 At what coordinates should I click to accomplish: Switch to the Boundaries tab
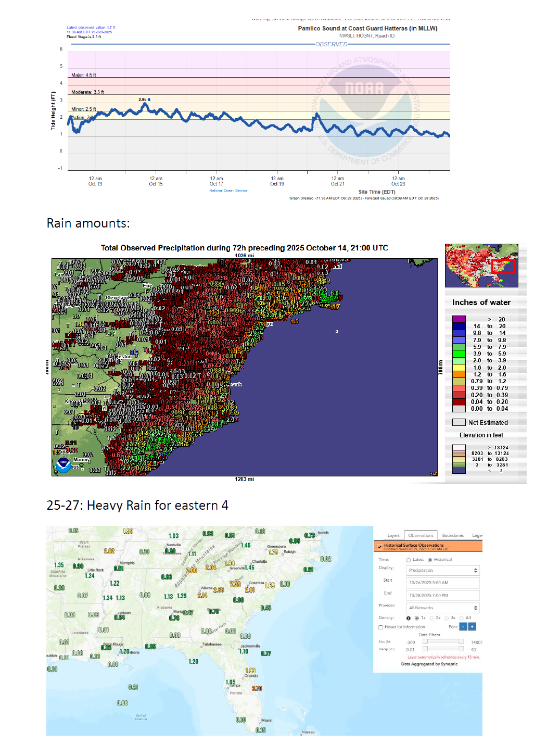(453, 535)
